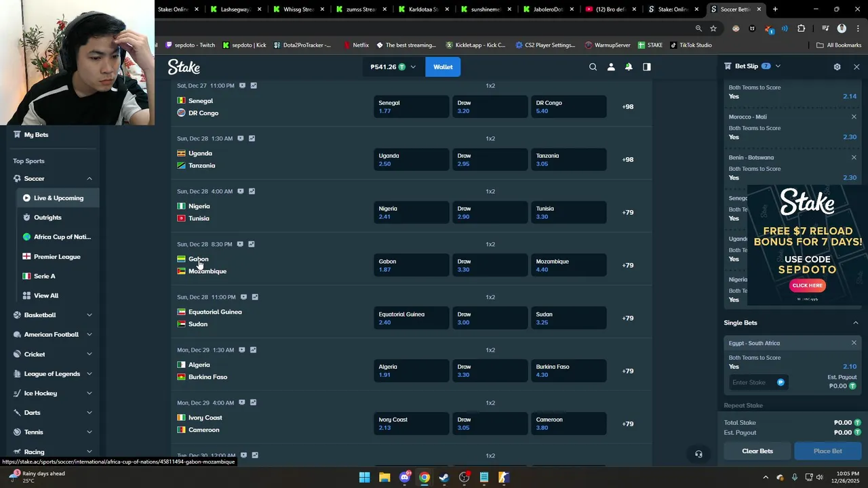Open Chrome icon in taskbar
This screenshot has width=868, height=488.
424,477
